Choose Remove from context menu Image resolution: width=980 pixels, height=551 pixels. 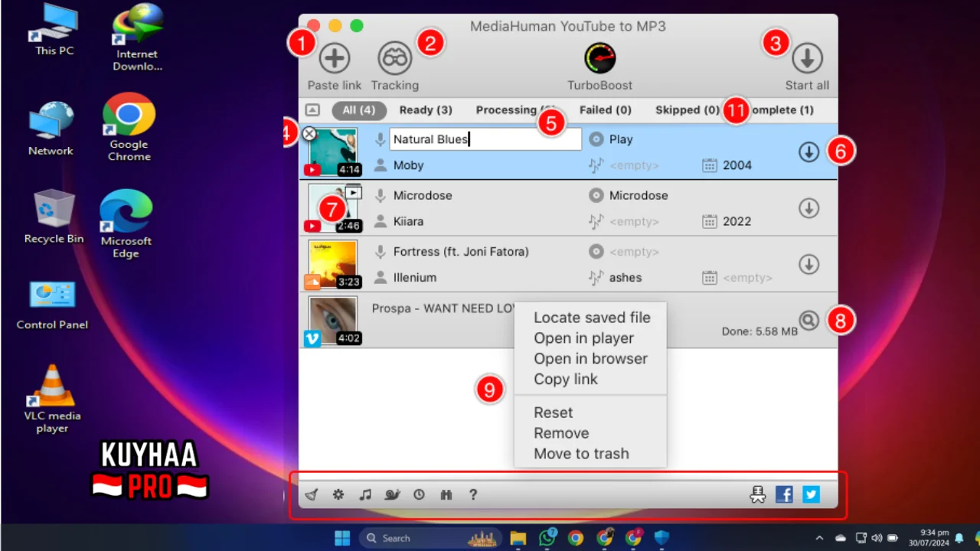561,433
